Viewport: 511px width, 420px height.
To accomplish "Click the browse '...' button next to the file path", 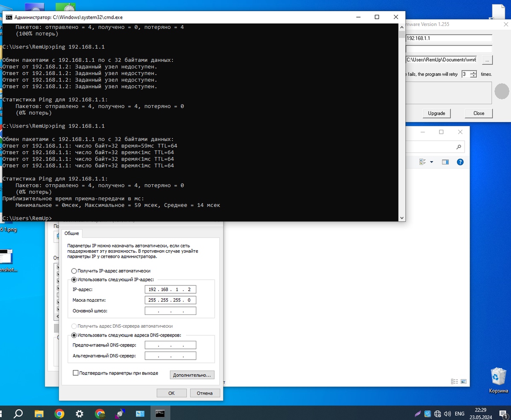I will (x=487, y=60).
